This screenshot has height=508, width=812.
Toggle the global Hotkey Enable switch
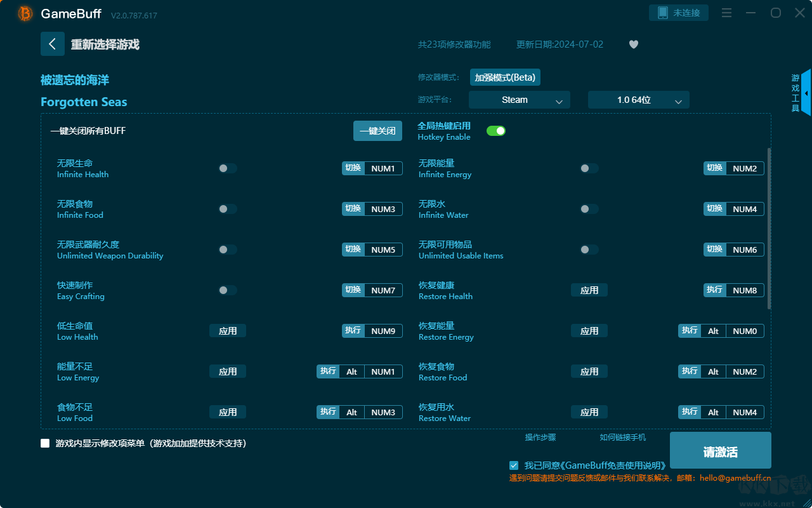pyautogui.click(x=495, y=131)
